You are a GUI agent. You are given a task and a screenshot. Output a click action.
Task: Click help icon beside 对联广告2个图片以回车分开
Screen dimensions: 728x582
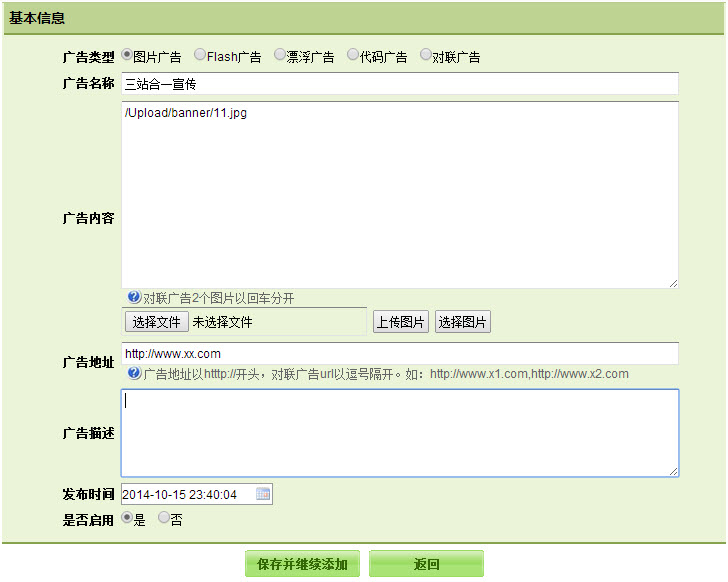tap(134, 297)
